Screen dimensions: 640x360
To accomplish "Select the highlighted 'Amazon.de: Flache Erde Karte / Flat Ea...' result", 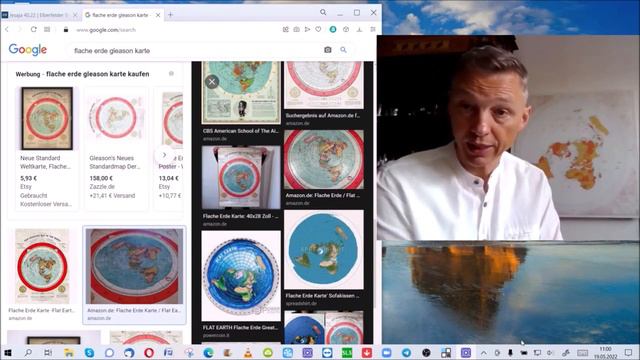I will point(134,274).
